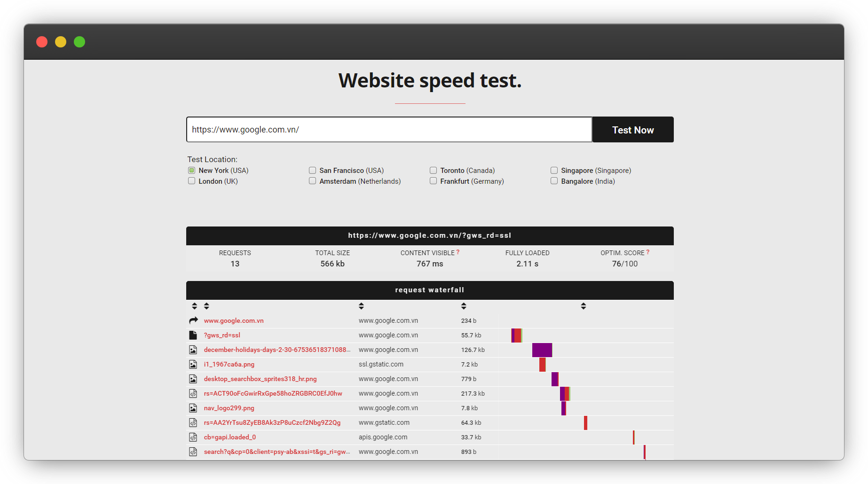Enable Amsterdam (Netherlands) test location
Image resolution: width=868 pixels, height=484 pixels.
point(312,181)
